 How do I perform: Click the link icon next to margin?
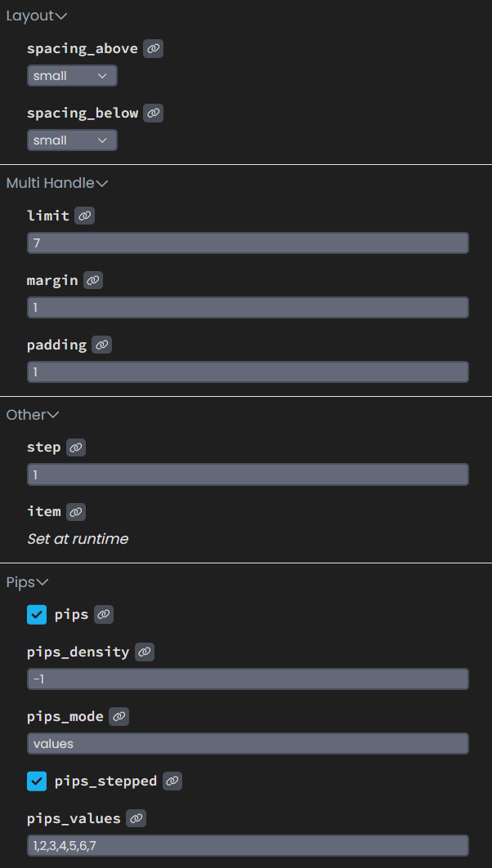92,279
